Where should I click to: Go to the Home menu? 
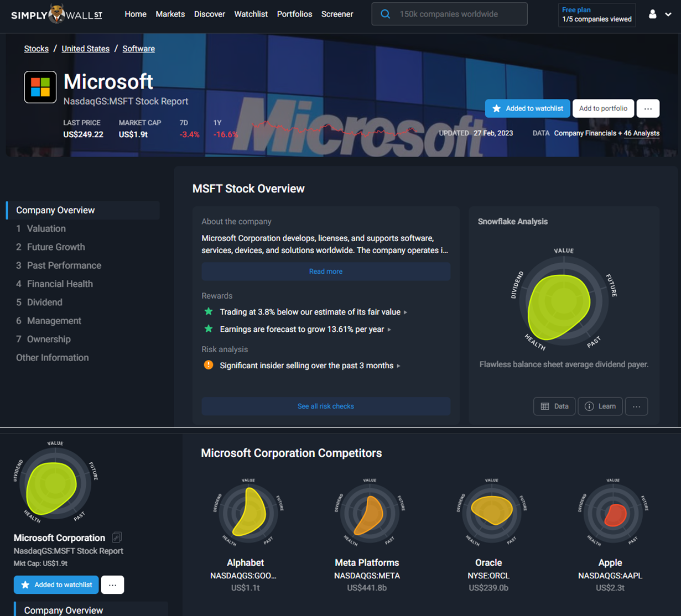click(136, 14)
